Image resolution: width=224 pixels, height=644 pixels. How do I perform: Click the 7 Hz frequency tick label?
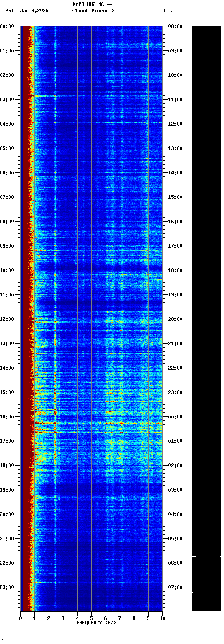[120, 618]
